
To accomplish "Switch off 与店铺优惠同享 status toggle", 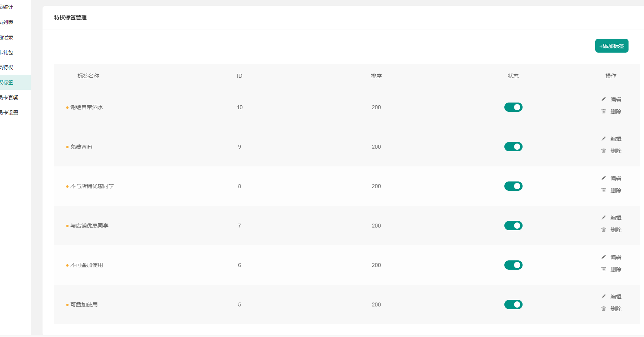I will point(513,226).
